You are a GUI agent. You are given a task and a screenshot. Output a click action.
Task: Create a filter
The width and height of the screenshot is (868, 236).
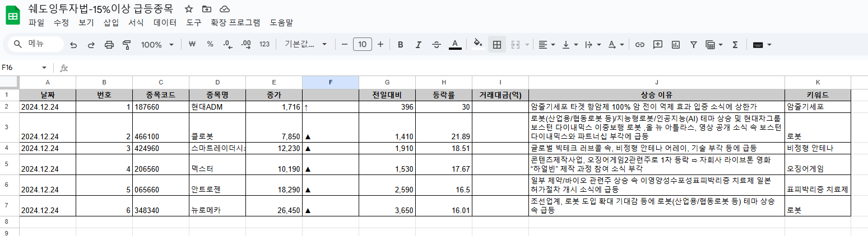[x=694, y=45]
